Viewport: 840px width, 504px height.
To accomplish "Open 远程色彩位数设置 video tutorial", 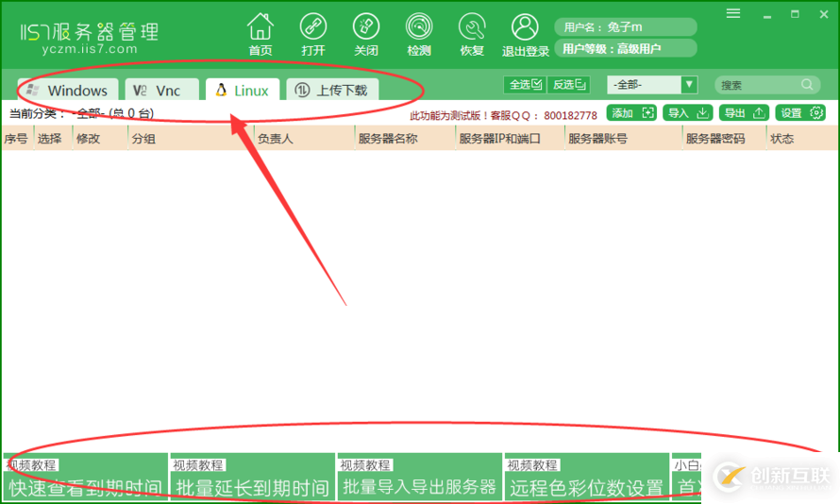I will (587, 478).
